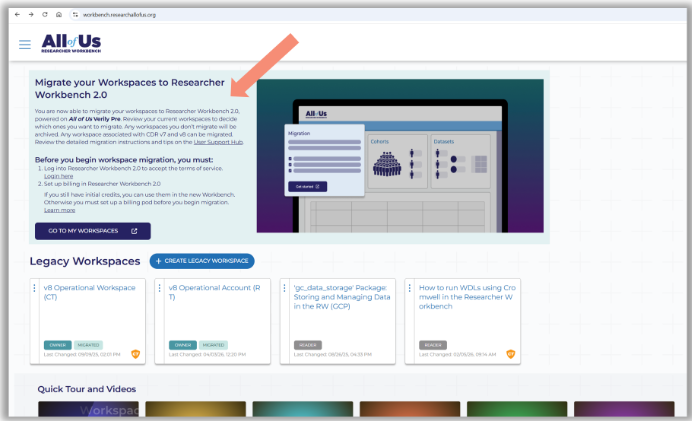
Task: Click the browser home icon
Action: (x=59, y=15)
